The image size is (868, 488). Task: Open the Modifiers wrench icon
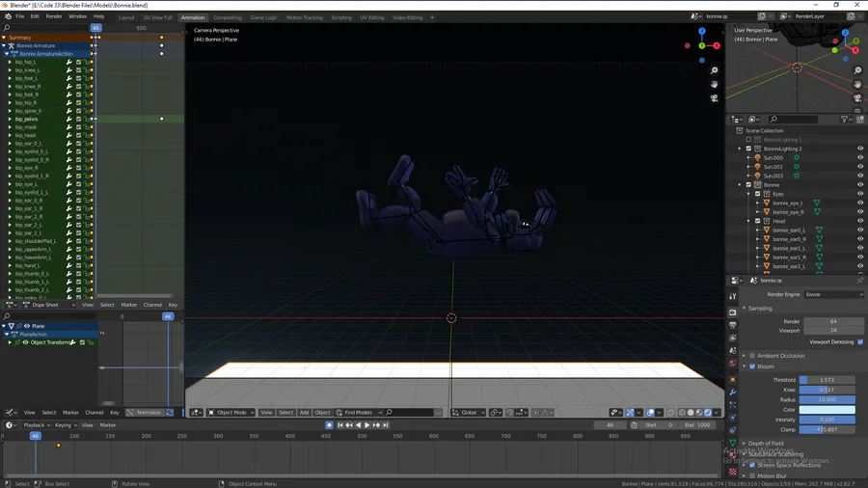pos(733,392)
